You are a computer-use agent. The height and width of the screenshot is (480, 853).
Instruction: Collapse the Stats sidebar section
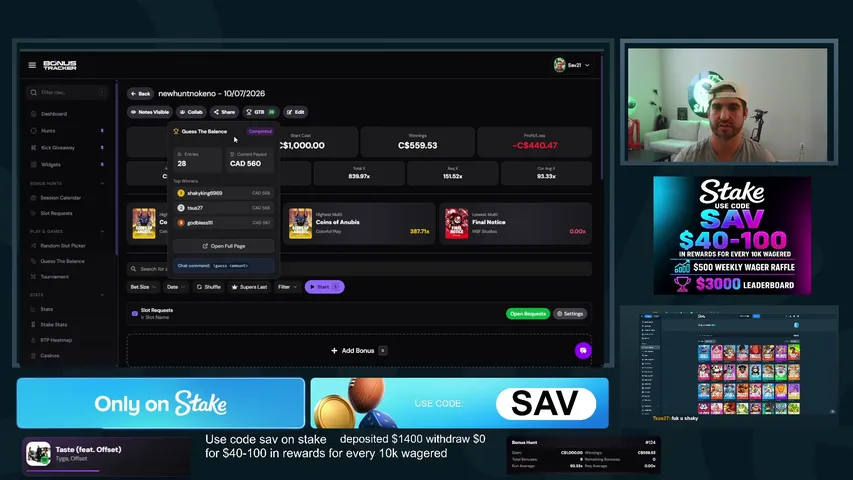click(x=102, y=295)
